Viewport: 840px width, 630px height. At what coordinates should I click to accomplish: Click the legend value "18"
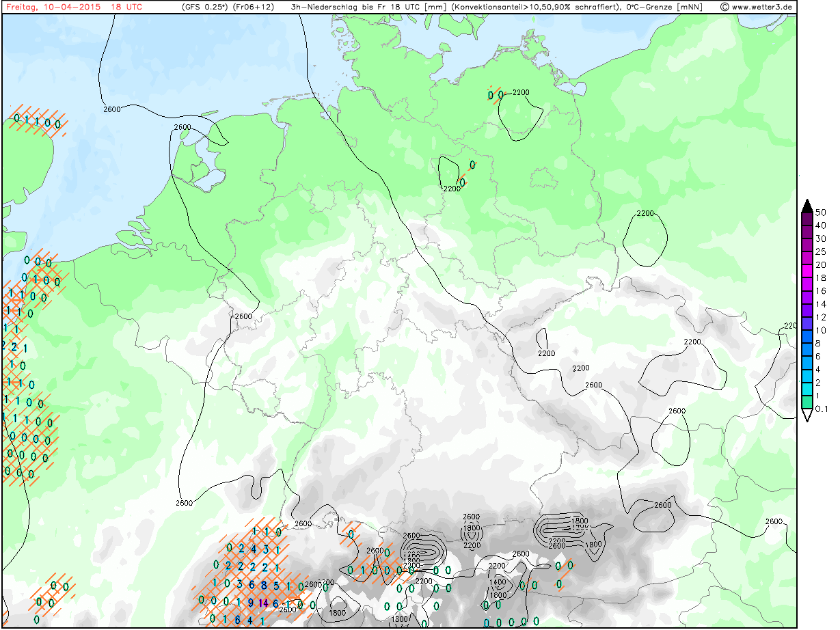(x=821, y=278)
